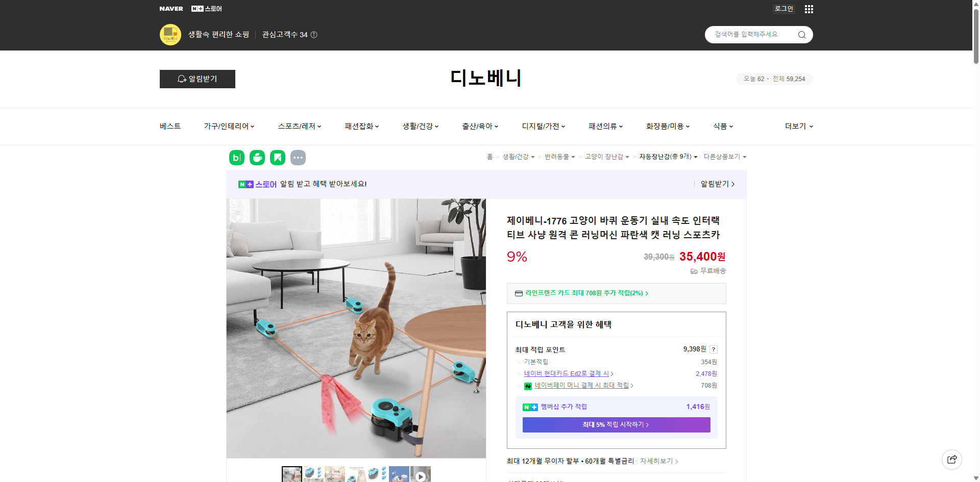
Task: Click the question mark next to 최대 적립 포인트
Action: (714, 349)
